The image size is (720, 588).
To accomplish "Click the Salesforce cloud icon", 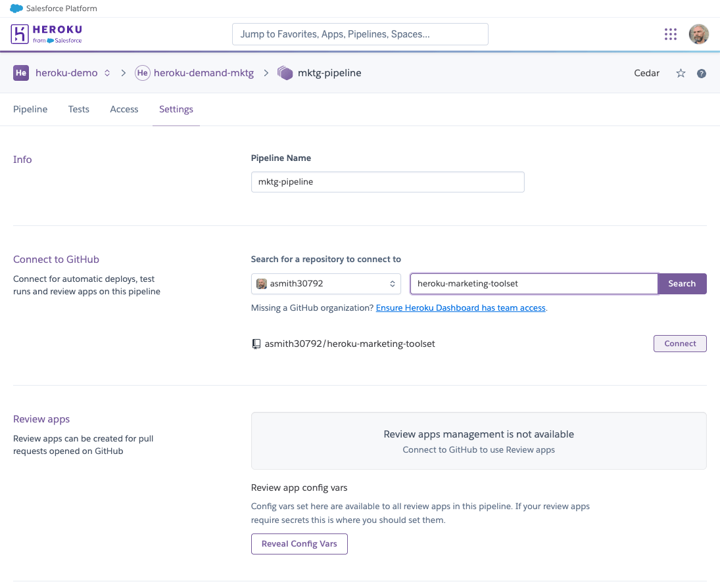I will point(16,9).
